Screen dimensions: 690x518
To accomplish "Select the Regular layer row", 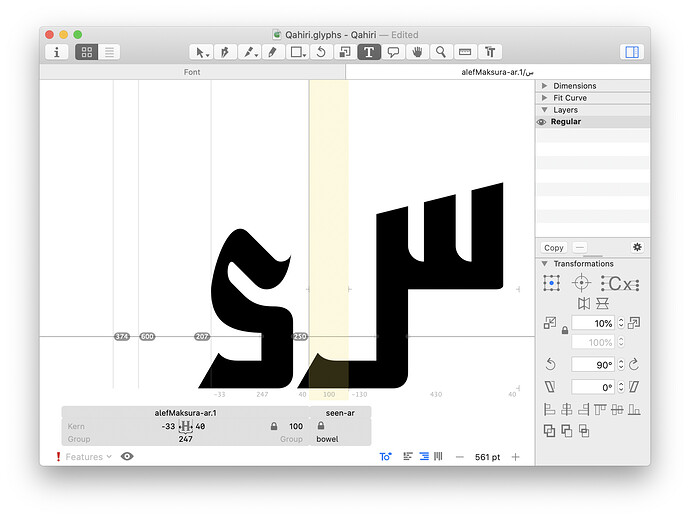I will [x=593, y=122].
